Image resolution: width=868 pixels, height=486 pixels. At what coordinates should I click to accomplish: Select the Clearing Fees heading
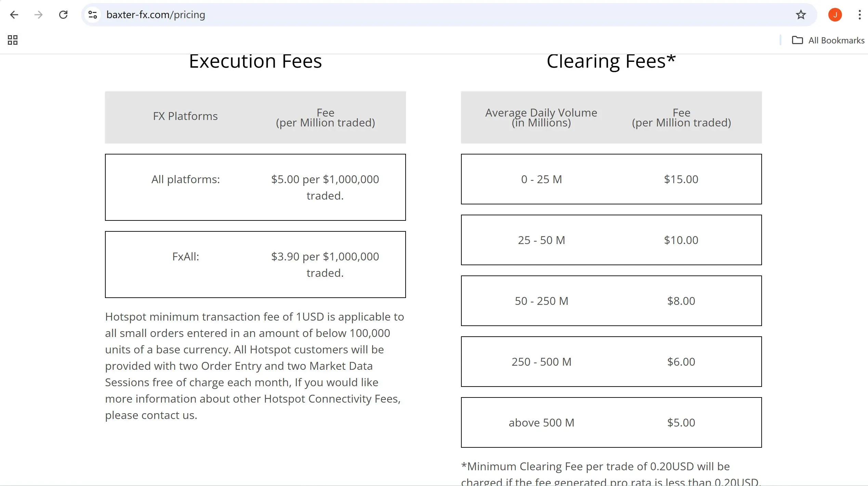tap(611, 62)
